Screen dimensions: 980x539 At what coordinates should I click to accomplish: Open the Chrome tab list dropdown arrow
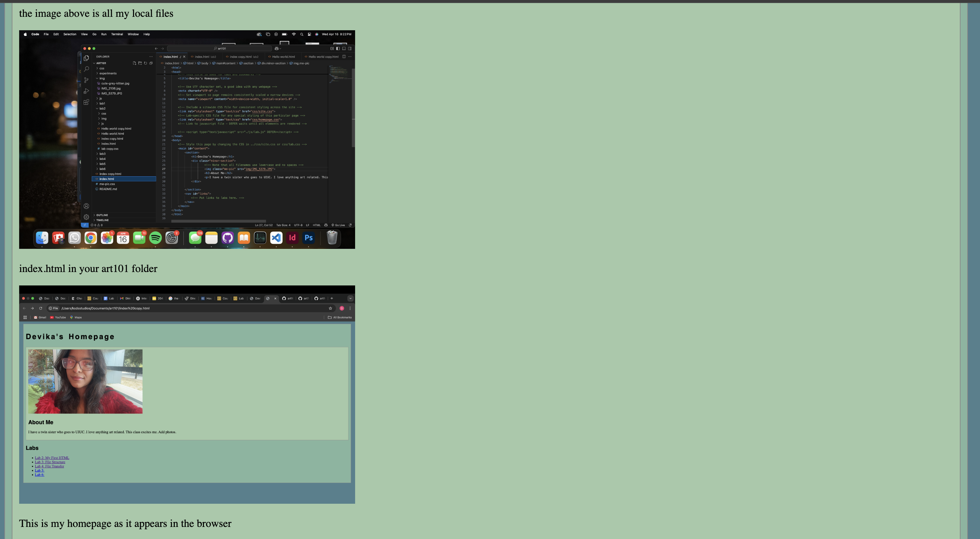click(x=350, y=298)
